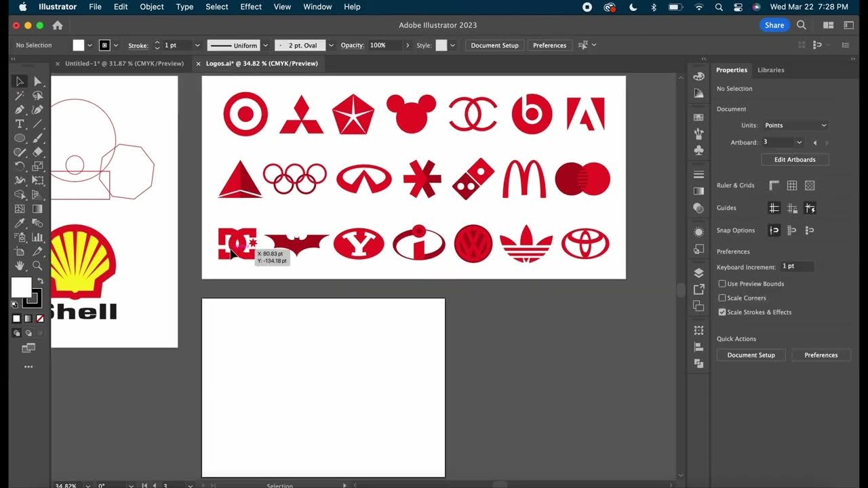This screenshot has width=868, height=488.
Task: Select the Gradient tool in toolbar
Action: (37, 209)
